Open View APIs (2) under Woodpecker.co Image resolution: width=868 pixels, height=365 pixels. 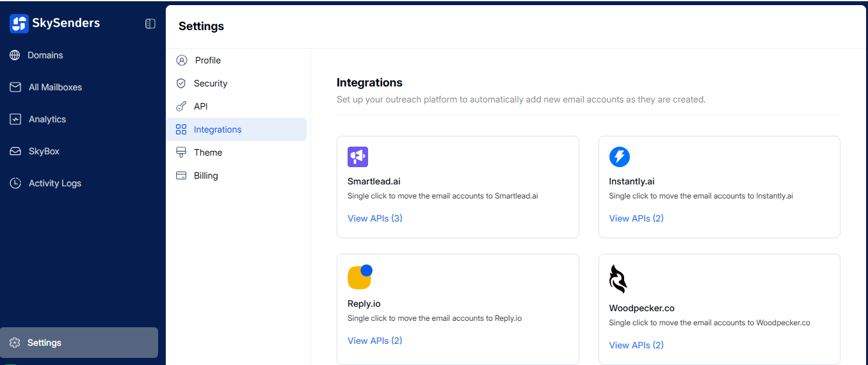click(636, 345)
